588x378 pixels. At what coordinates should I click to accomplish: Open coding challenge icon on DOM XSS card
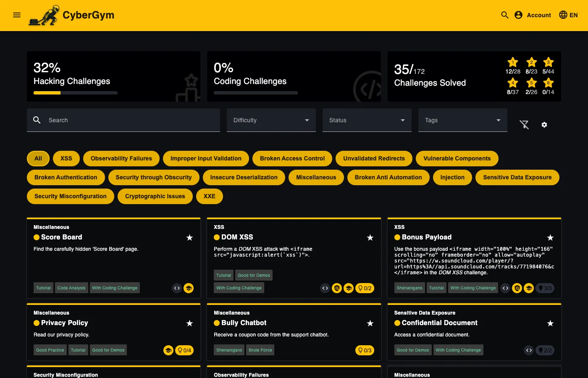tap(325, 288)
